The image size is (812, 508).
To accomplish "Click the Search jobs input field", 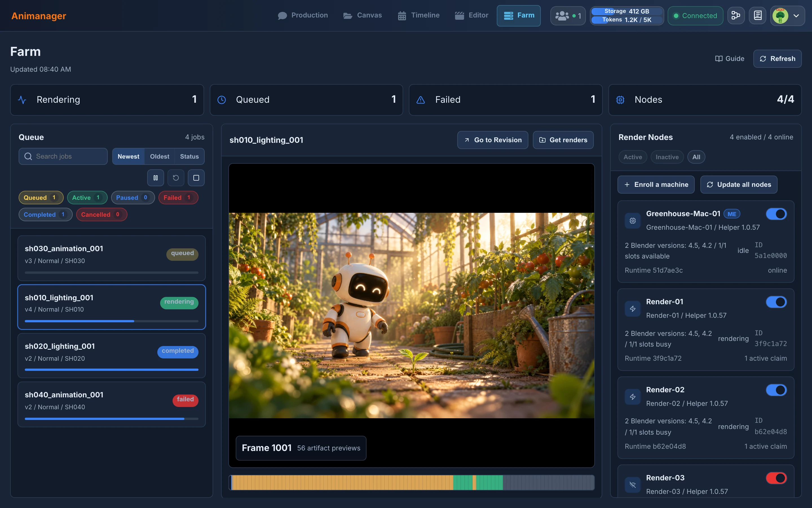I will point(63,157).
